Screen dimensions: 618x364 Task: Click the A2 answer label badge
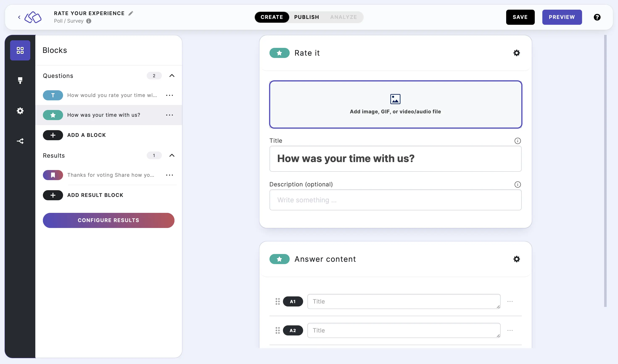click(293, 330)
